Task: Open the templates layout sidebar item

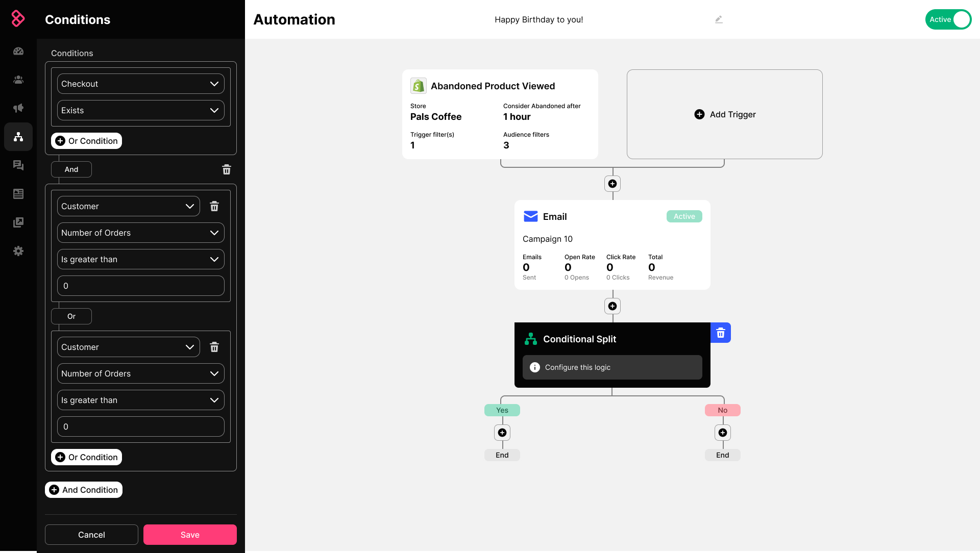Action: (18, 194)
